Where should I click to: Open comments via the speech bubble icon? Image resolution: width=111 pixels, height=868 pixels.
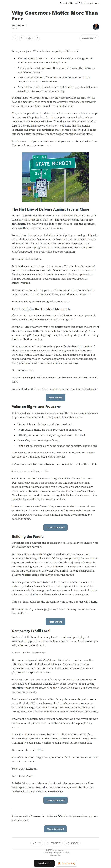pos(22,38)
